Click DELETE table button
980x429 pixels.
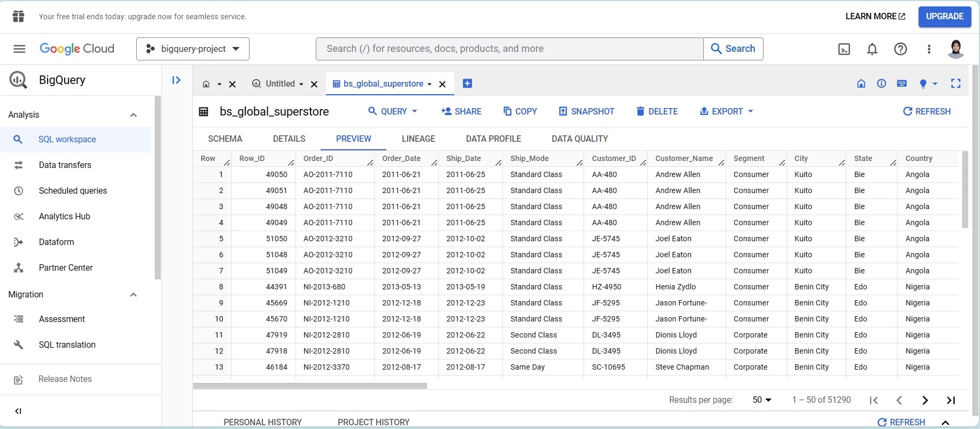(x=657, y=111)
